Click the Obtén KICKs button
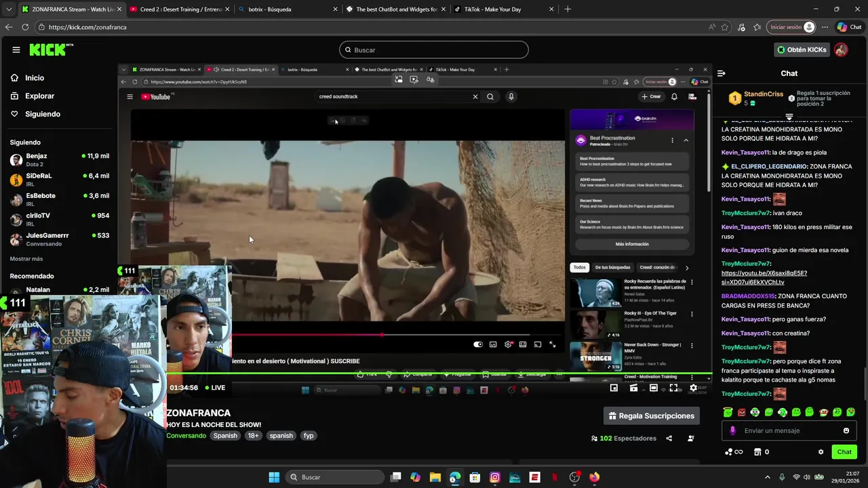The image size is (868, 488). [802, 49]
